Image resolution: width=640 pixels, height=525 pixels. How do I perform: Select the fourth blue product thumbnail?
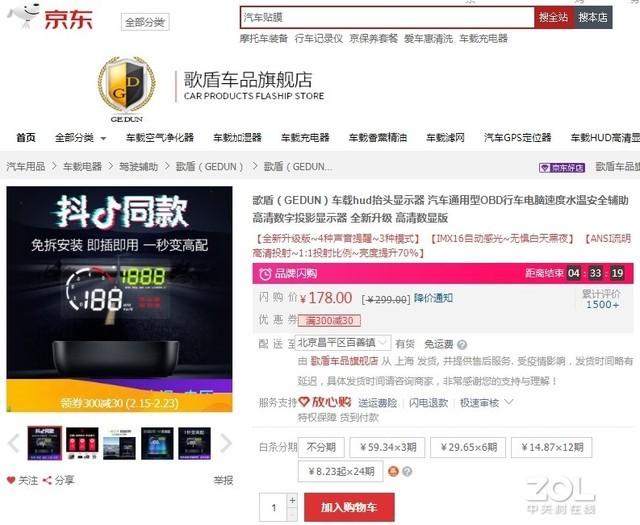click(x=157, y=443)
